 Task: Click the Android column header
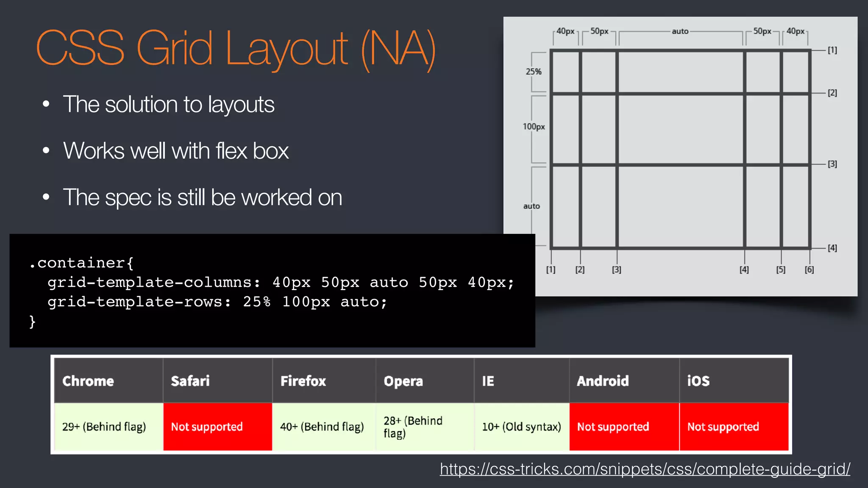pos(603,381)
